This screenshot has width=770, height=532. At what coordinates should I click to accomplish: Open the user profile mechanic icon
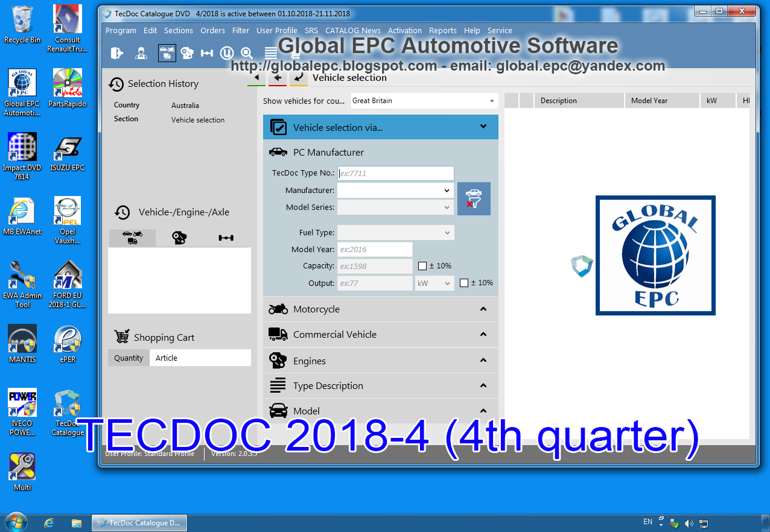pos(141,53)
